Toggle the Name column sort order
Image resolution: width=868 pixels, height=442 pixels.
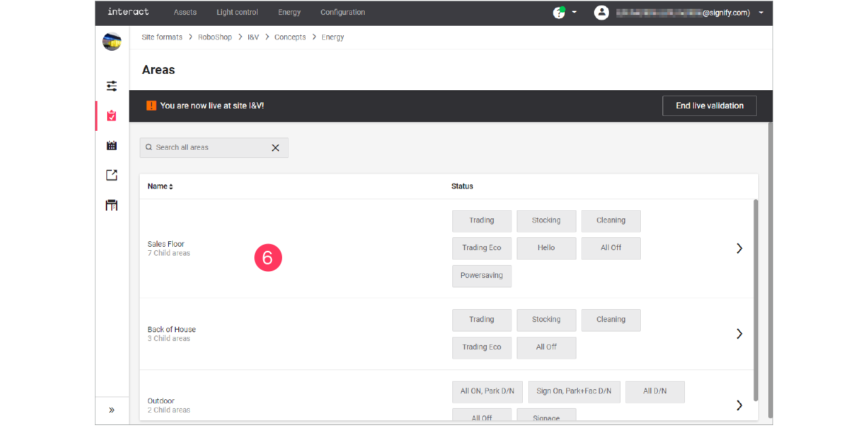click(160, 186)
